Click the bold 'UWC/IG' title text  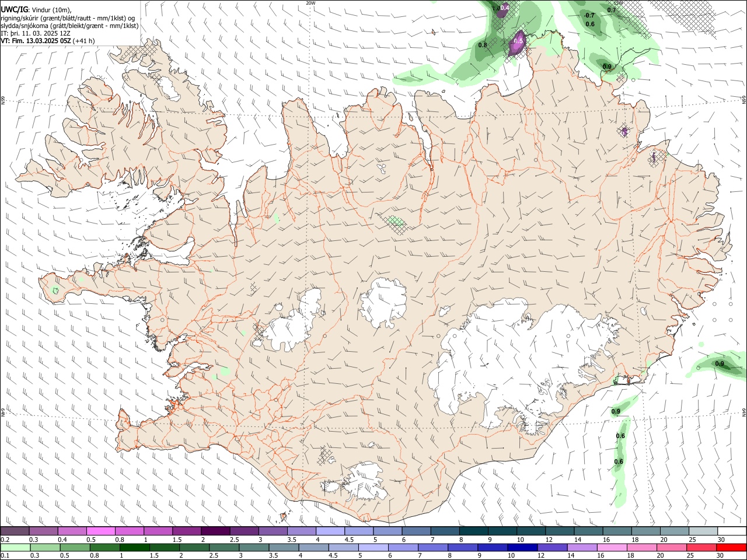(14, 9)
